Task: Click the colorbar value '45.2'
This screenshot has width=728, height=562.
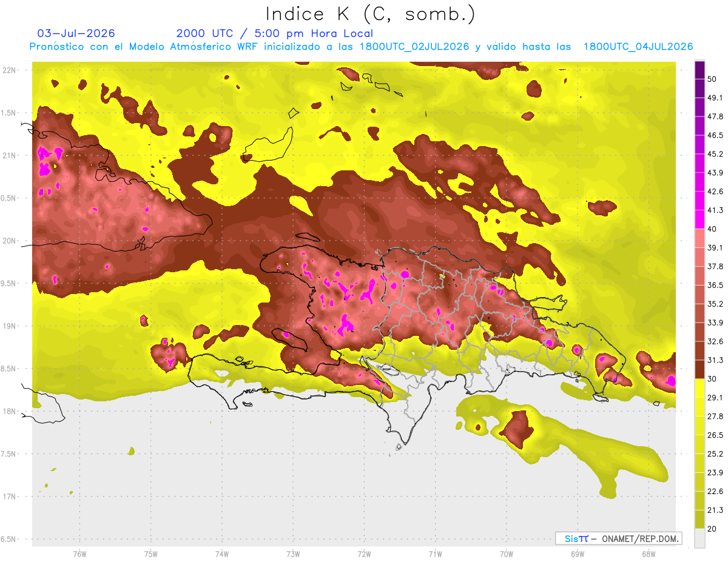Action: pyautogui.click(x=715, y=154)
